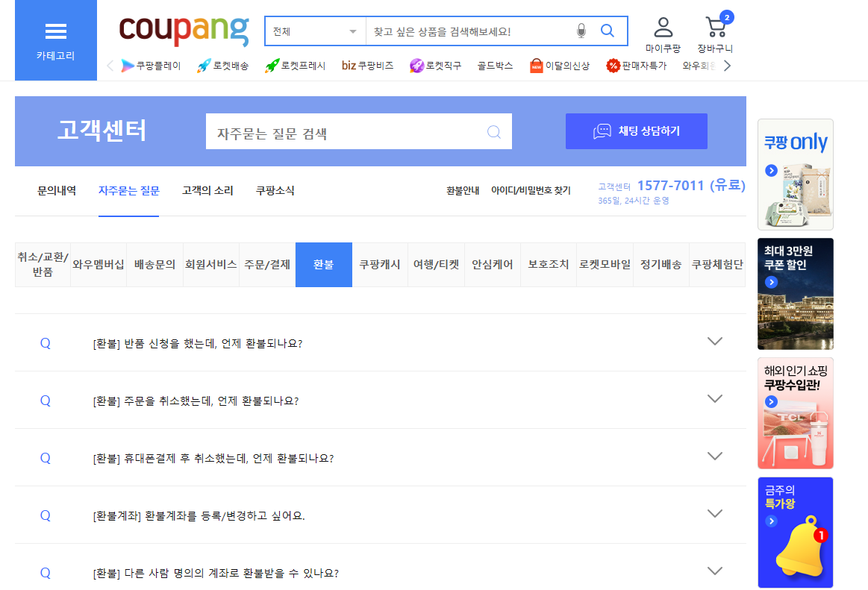Open 로켓직구 purple rocket shortcut

[435, 66]
